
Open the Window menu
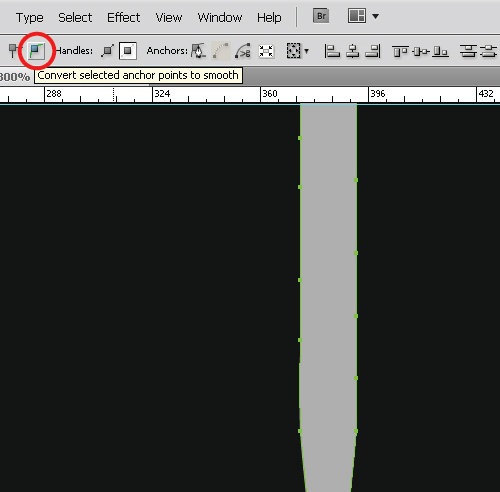(x=220, y=17)
